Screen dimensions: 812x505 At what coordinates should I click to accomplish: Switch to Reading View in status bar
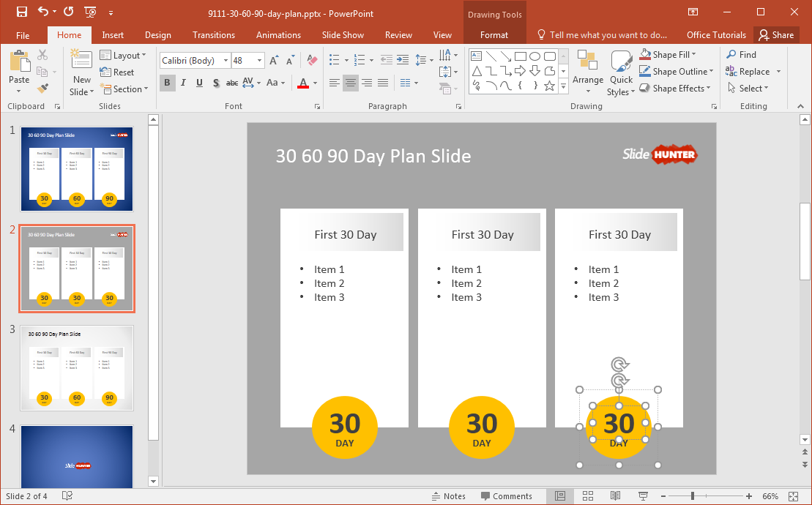616,496
